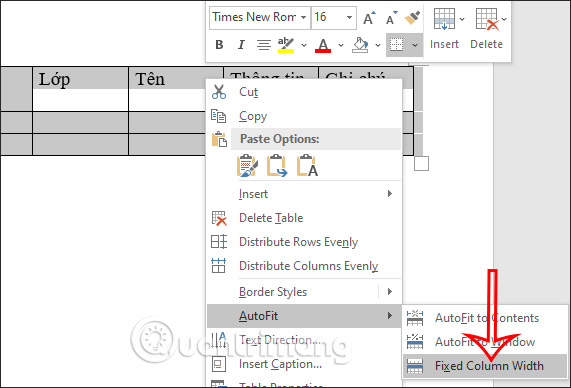Select the Format Painter brush icon

pos(413,18)
